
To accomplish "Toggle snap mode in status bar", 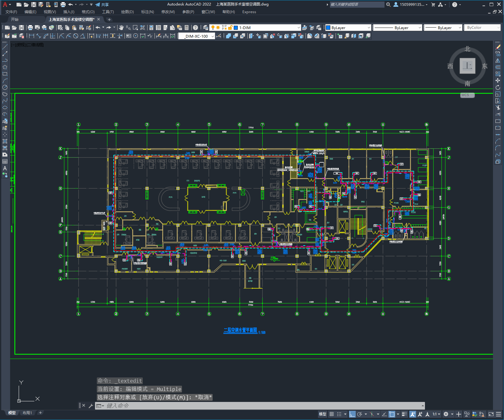I will tap(339, 414).
